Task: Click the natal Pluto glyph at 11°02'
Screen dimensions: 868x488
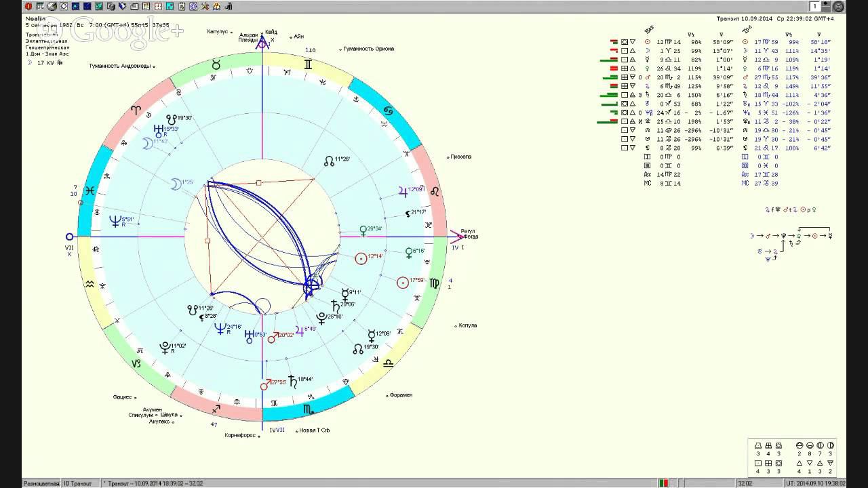Action: (165, 348)
